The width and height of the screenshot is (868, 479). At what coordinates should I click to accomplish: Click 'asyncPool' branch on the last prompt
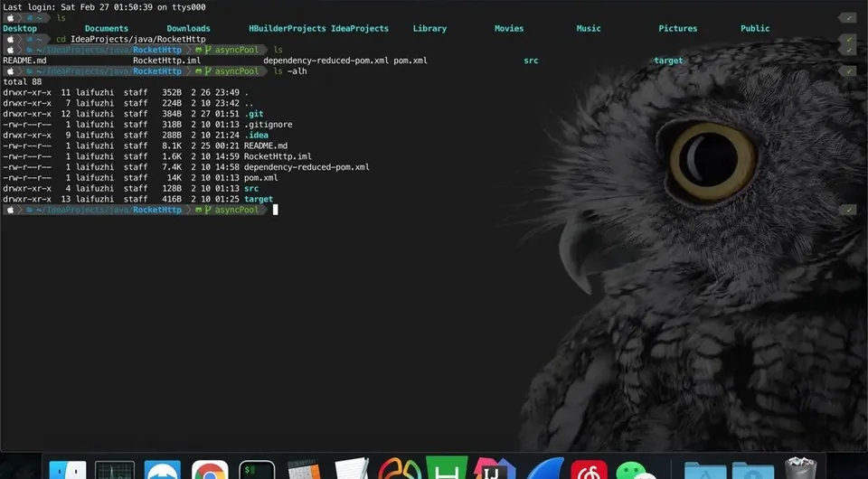pos(236,210)
